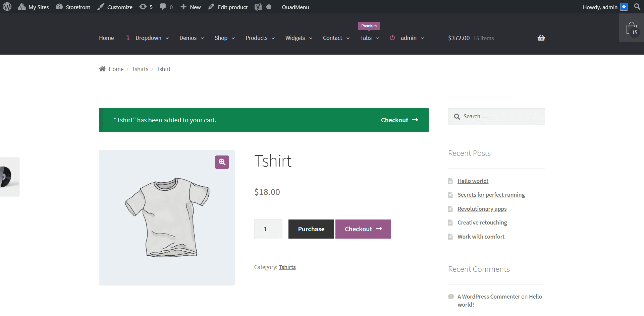The image size is (644, 316).
Task: Click the search magnifier at top right
Action: pyautogui.click(x=637, y=7)
